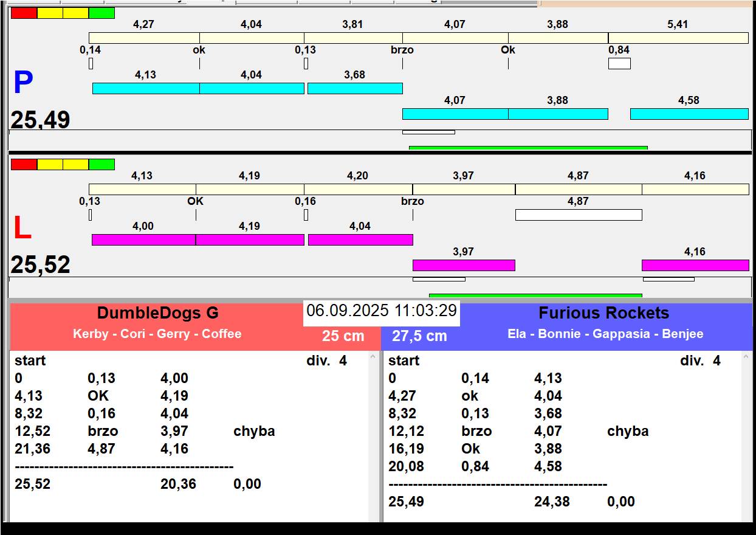Click the 27,5 cm jump height label
Viewport: 756px width, 535px height.
419,336
